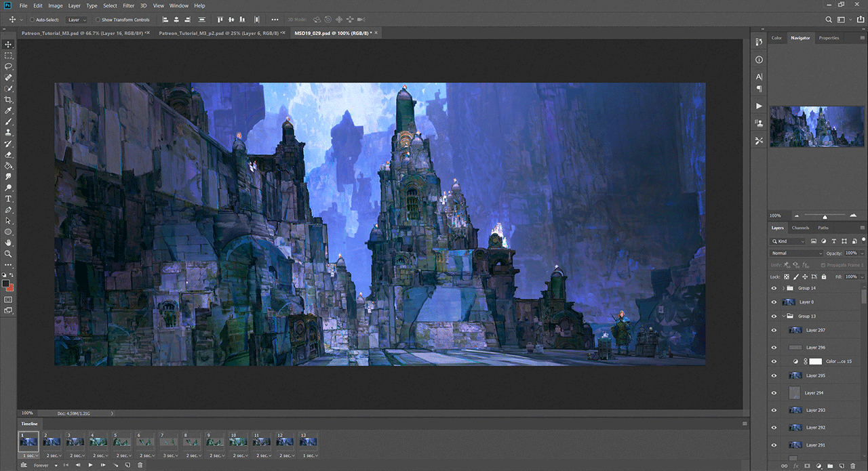Click the foreground color swatch
This screenshot has width=868, height=471.
point(6,283)
